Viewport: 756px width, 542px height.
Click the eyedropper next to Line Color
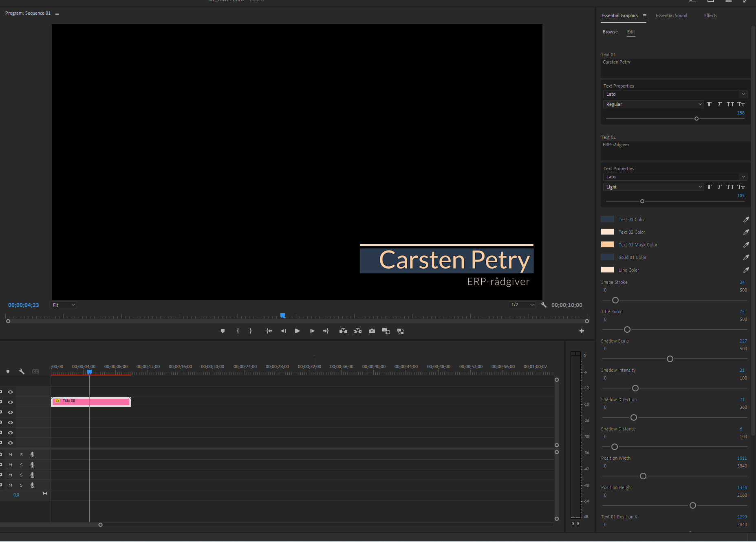coord(747,270)
